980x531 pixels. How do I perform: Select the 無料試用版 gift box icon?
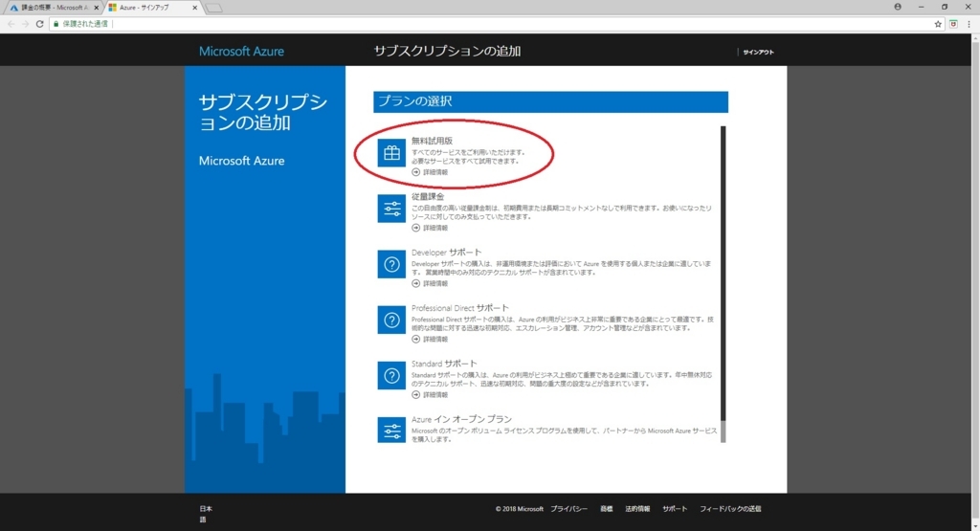pos(391,153)
